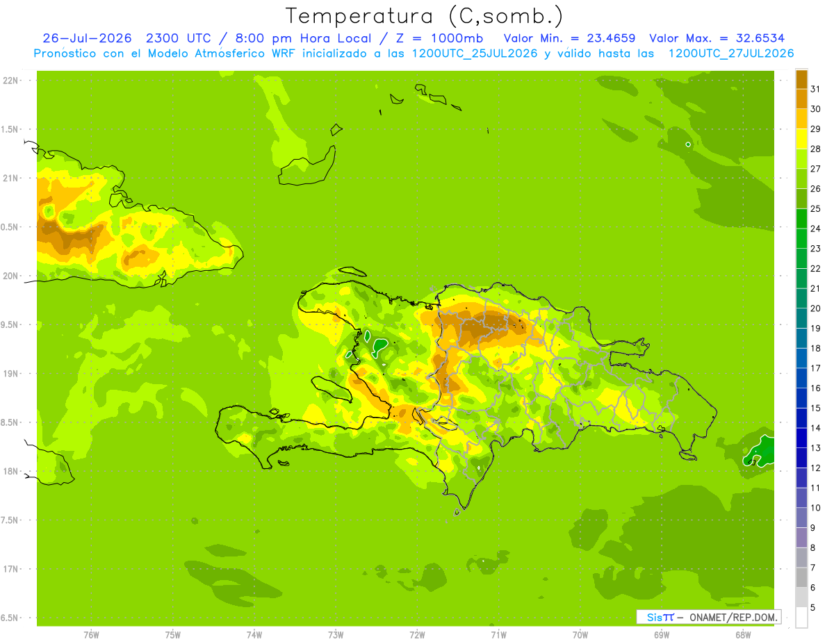Screen dimensions: 834x644
Task: Click the "75W" longitude label
Action: pos(172,635)
